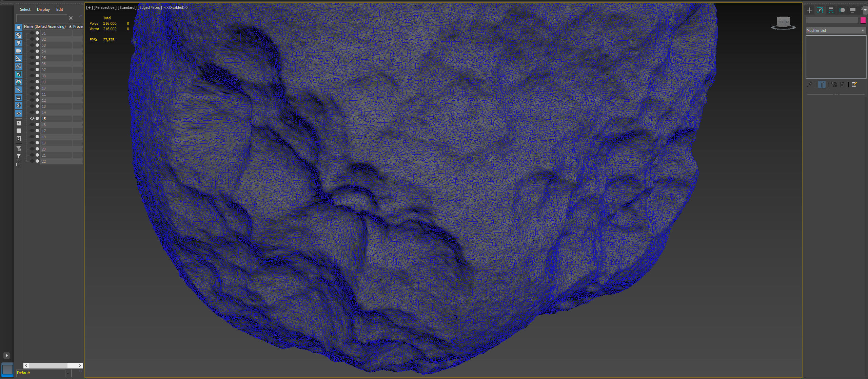This screenshot has width=868, height=379.
Task: Open the Create panel plus tab
Action: [809, 10]
